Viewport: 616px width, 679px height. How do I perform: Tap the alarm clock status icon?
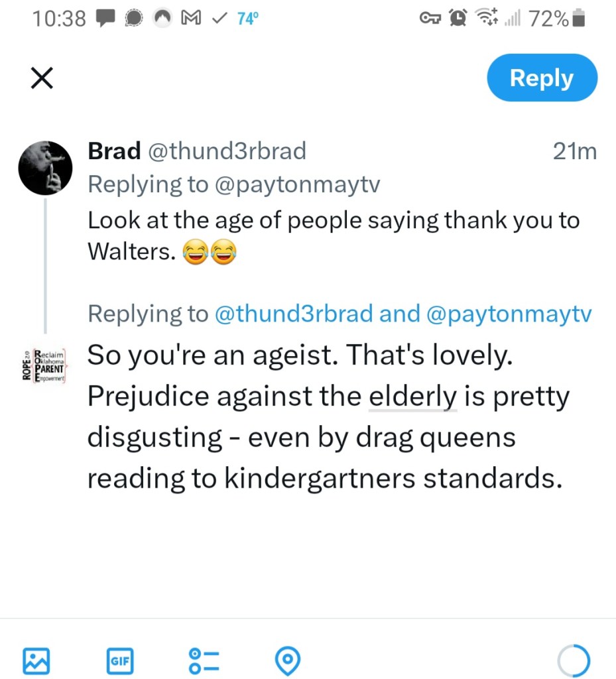tap(458, 19)
